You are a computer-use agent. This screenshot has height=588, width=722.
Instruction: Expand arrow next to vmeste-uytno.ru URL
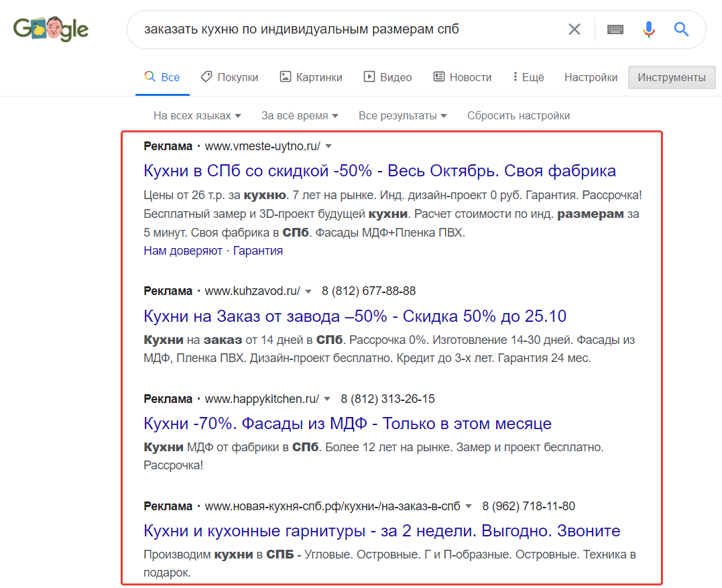pos(328,146)
